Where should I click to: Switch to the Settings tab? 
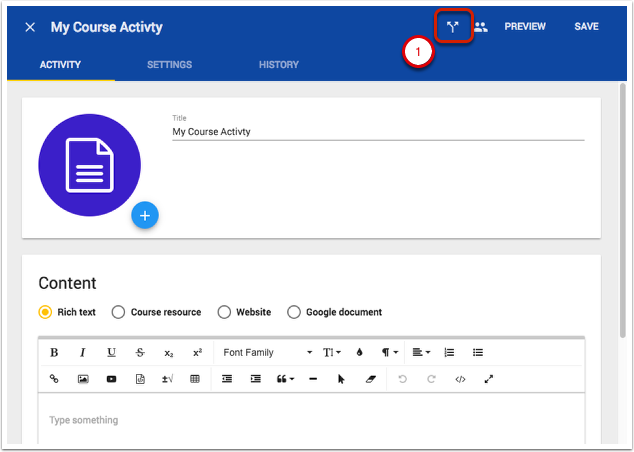(169, 65)
